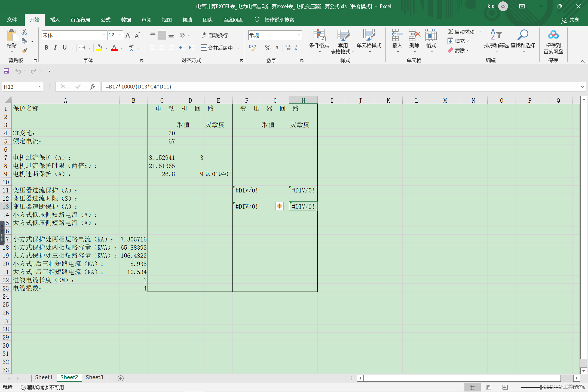The height and width of the screenshot is (392, 588).
Task: Click the Cut scissors icon
Action: tap(24, 32)
